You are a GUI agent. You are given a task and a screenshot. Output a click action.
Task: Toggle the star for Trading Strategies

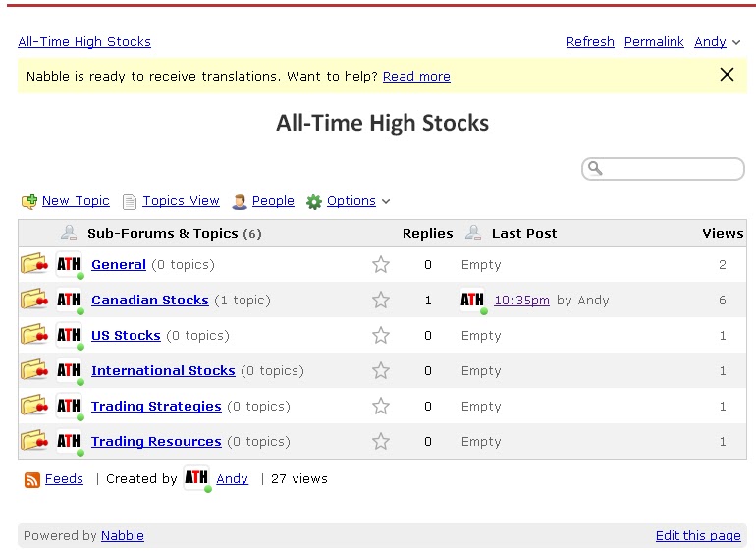tap(381, 407)
